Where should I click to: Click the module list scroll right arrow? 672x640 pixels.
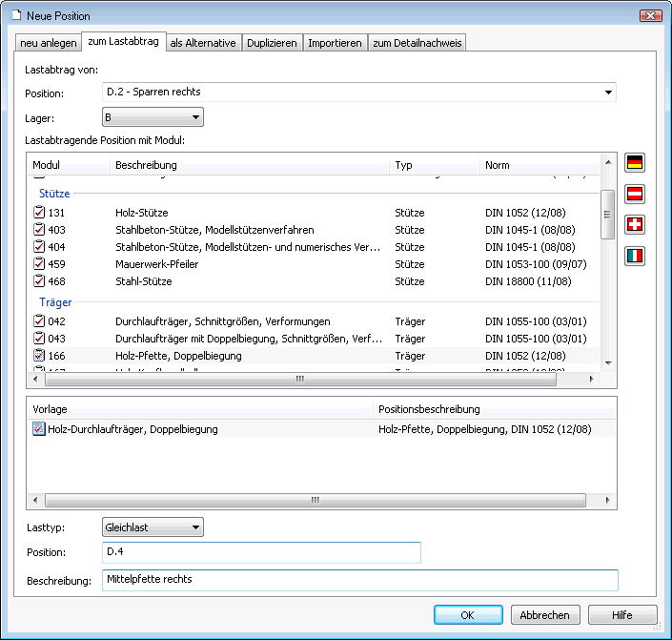[x=591, y=379]
